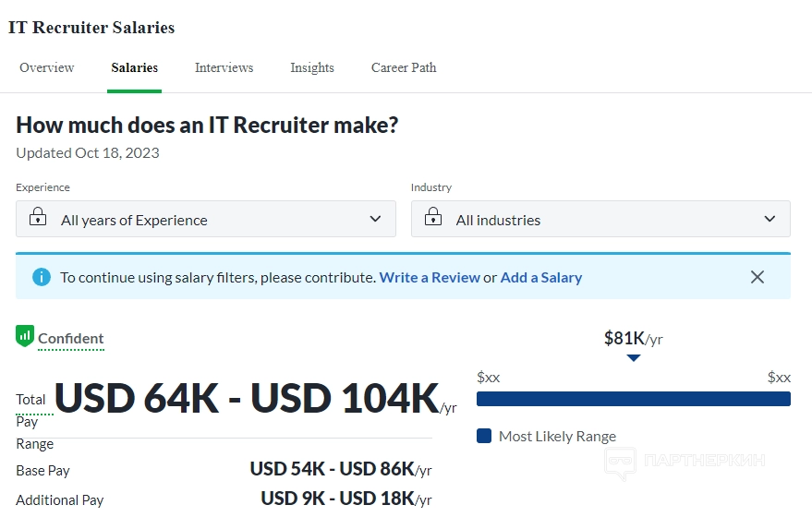
Task: Click the lock icon in Experience dropdown
Action: 38,218
